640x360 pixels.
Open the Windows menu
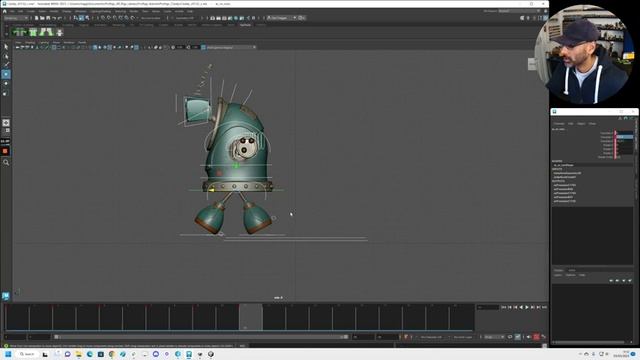click(x=80, y=11)
